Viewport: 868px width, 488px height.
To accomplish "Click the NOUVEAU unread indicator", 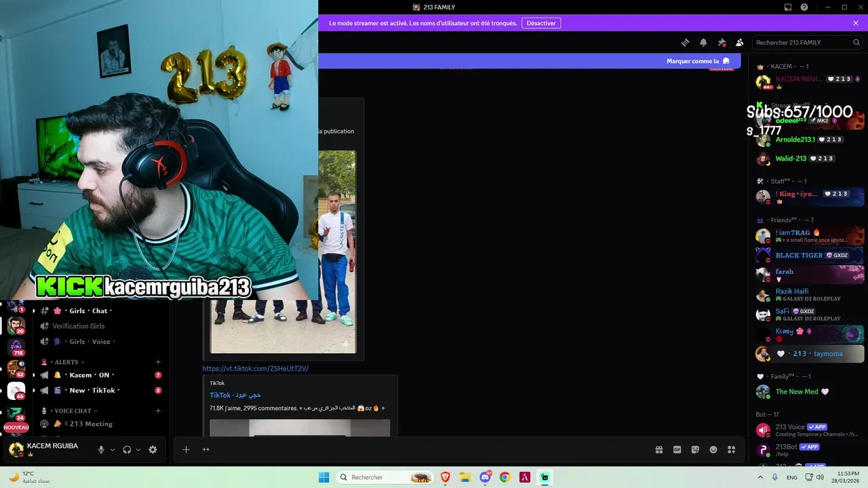I will coord(16,428).
